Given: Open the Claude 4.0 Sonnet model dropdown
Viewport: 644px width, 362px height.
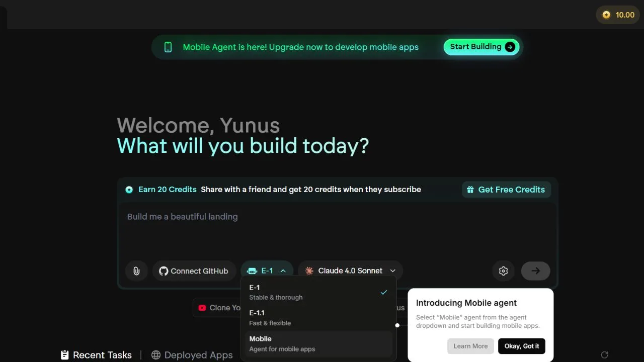Looking at the screenshot, I should pyautogui.click(x=350, y=271).
